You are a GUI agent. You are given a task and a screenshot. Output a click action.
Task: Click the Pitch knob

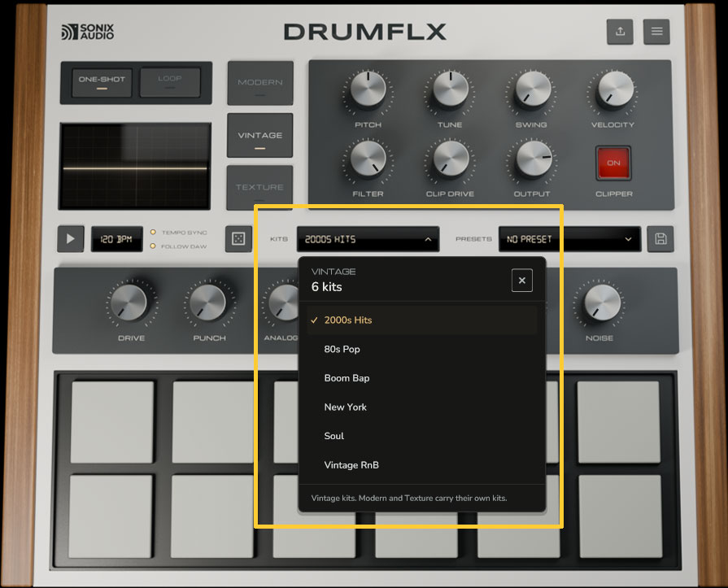[x=368, y=89]
